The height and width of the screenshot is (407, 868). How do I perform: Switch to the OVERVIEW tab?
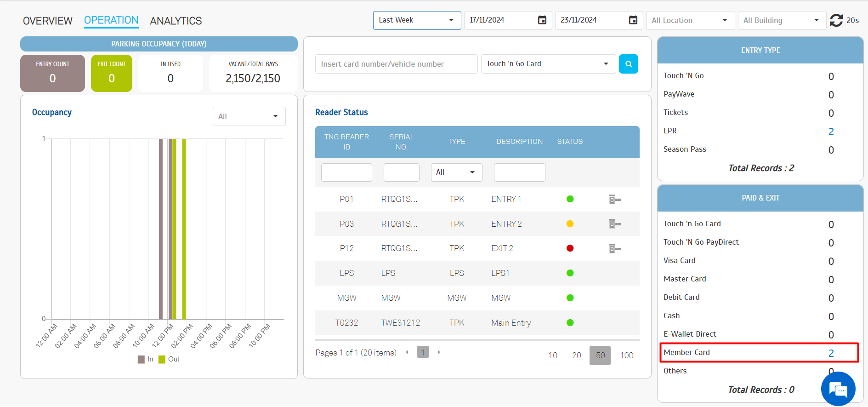(48, 21)
